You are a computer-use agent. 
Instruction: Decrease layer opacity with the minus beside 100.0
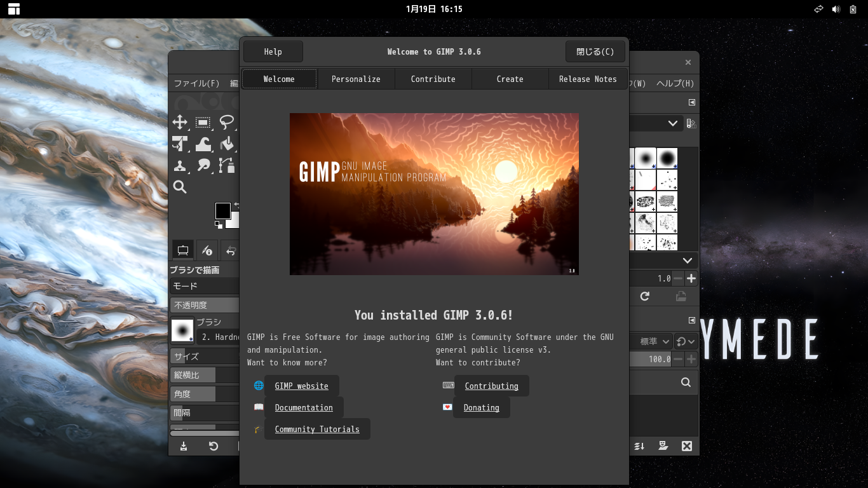coord(679,359)
